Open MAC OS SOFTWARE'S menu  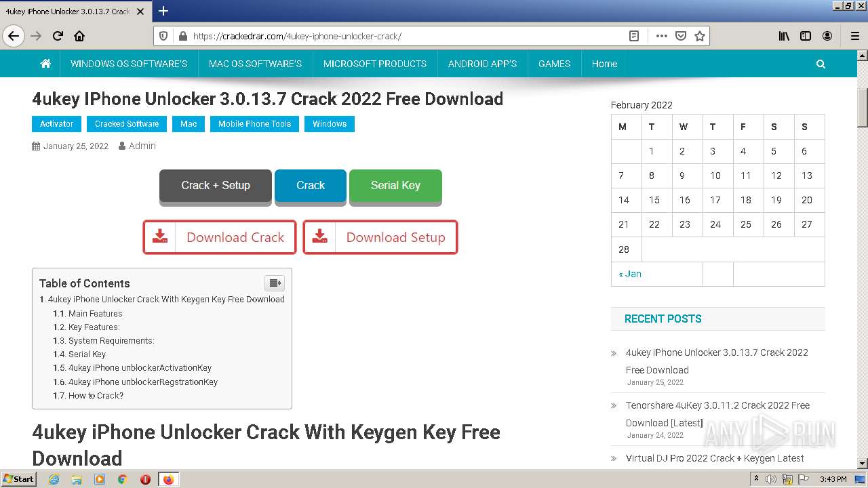point(255,64)
